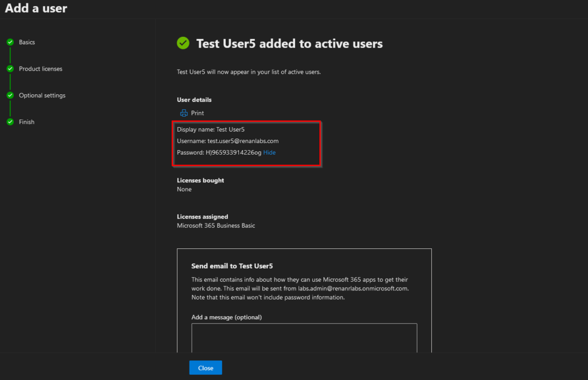Click the sentence about appearing in active users list

[x=249, y=72]
